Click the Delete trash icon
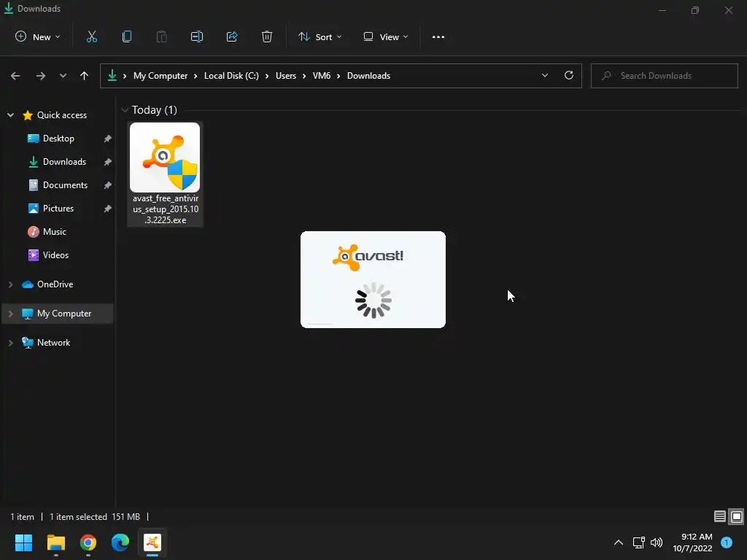This screenshot has width=747, height=560. [x=267, y=36]
